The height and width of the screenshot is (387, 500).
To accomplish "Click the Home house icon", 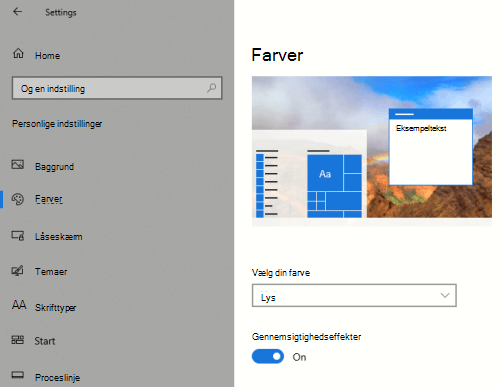I will [x=18, y=53].
